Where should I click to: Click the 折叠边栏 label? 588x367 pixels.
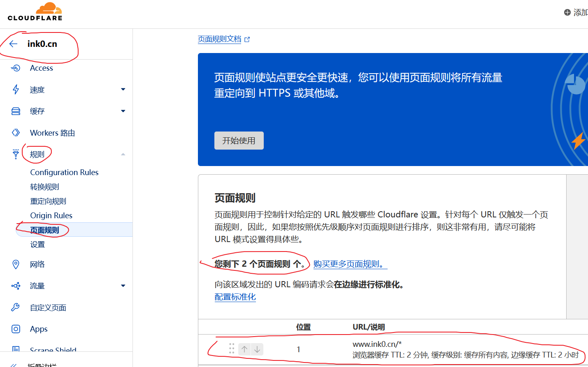[42, 365]
